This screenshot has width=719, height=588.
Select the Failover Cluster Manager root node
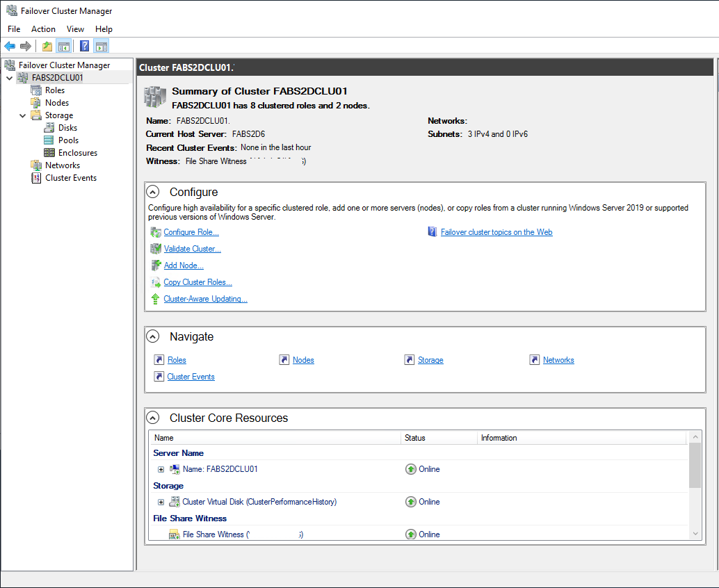pyautogui.click(x=64, y=65)
